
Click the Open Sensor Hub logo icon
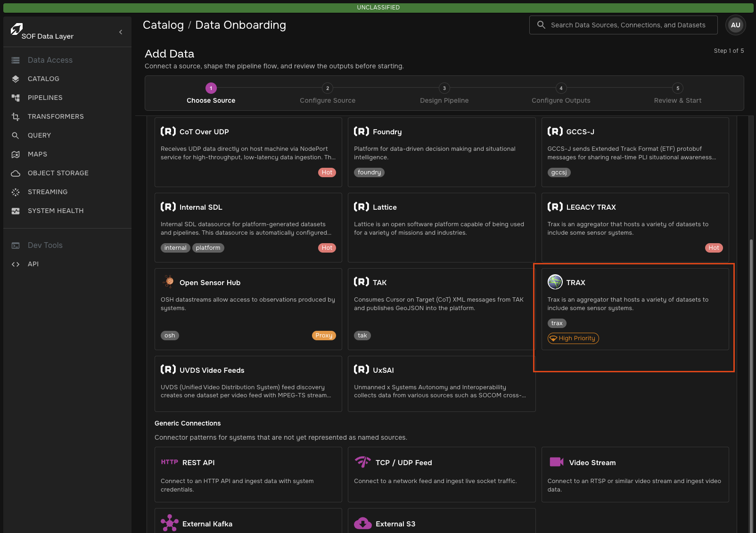[x=168, y=282]
